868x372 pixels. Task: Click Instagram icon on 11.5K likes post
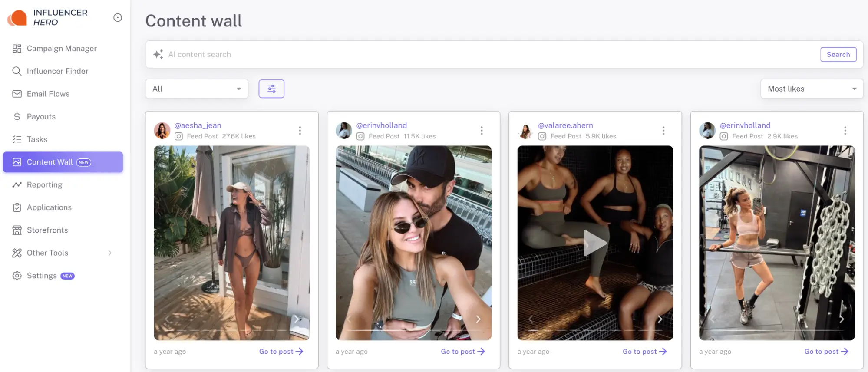coord(360,136)
